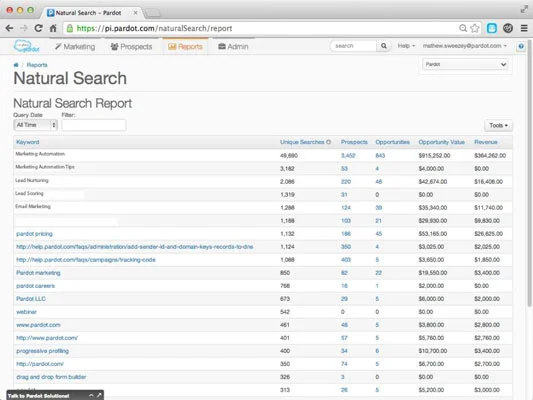Image resolution: width=533 pixels, height=400 pixels.
Task: Open the Pardot account selector dropdown
Action: pyautogui.click(x=465, y=64)
